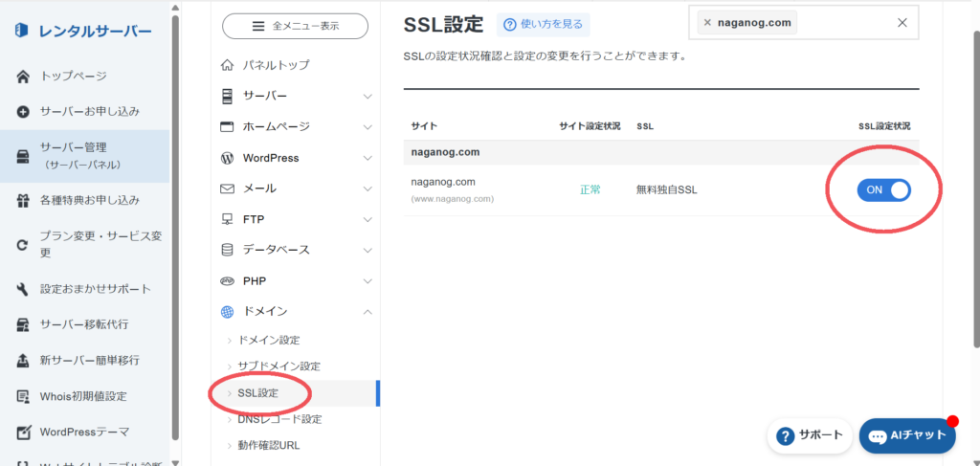Click the browser window icon beside ホームページ
This screenshot has width=980, height=466.
coord(228,127)
